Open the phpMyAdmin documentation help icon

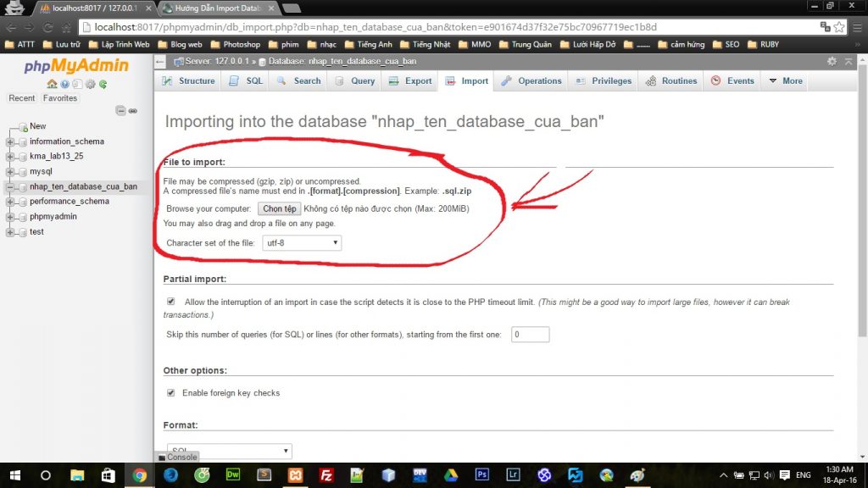pos(64,84)
